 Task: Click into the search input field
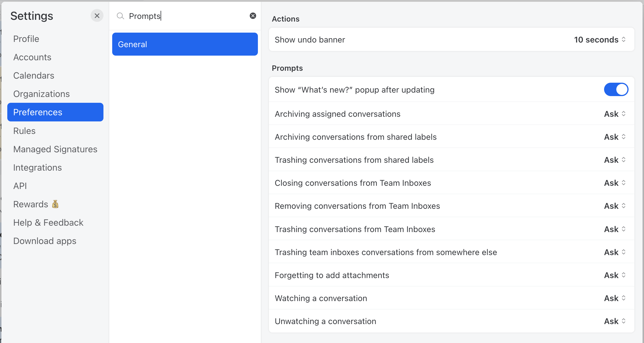(175, 16)
